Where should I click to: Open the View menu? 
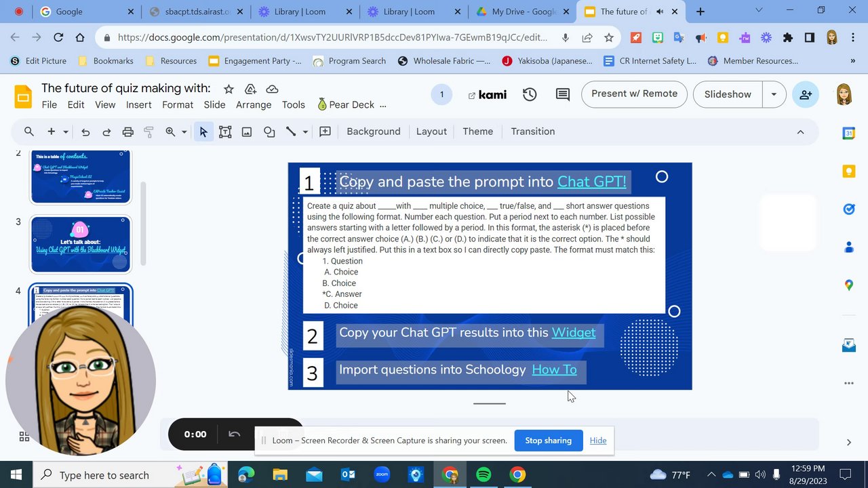tap(105, 104)
